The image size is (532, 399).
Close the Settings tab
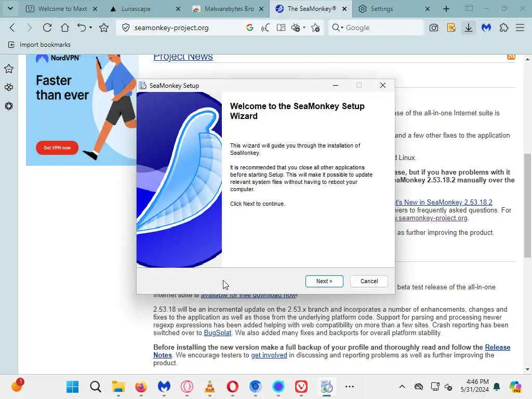[x=428, y=9]
